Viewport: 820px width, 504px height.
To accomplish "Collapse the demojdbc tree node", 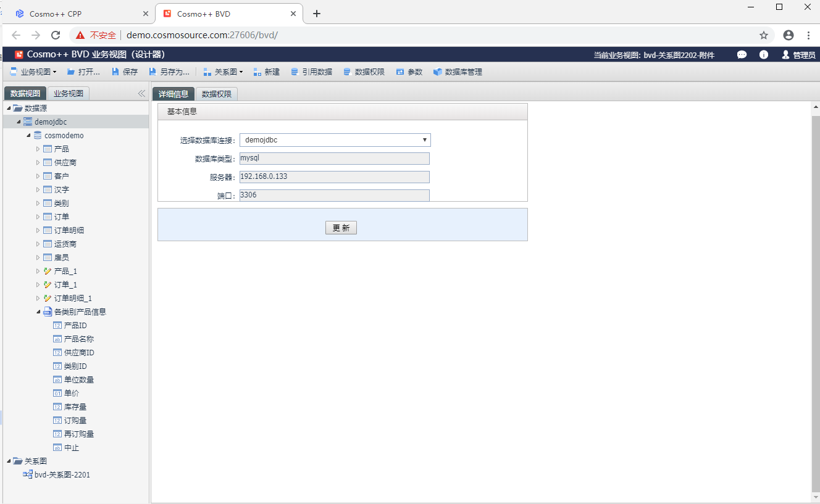I will pos(19,122).
